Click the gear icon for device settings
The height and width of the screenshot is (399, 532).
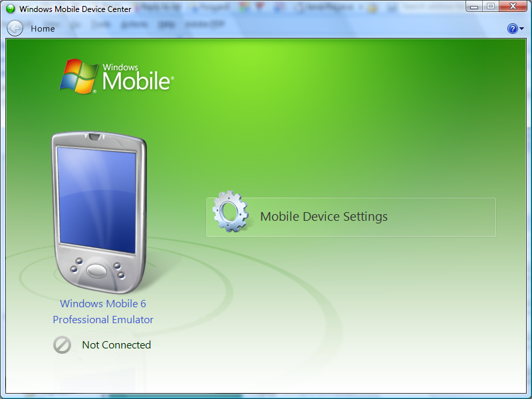click(x=231, y=211)
